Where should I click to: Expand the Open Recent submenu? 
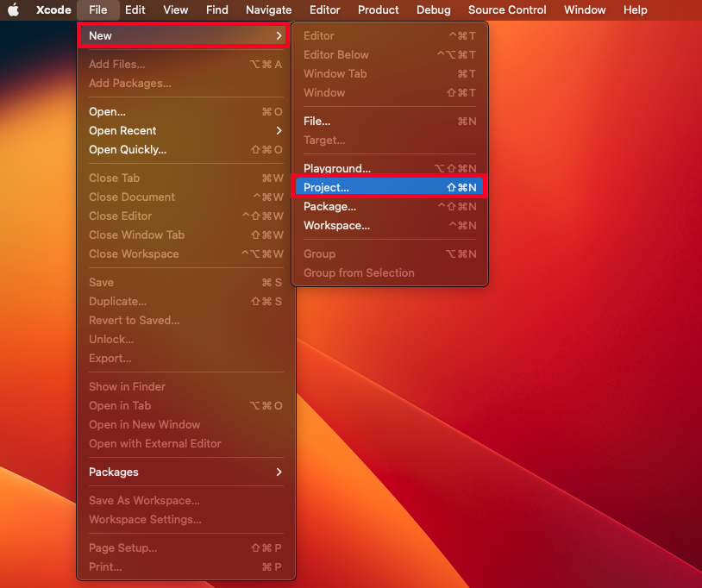coord(185,131)
